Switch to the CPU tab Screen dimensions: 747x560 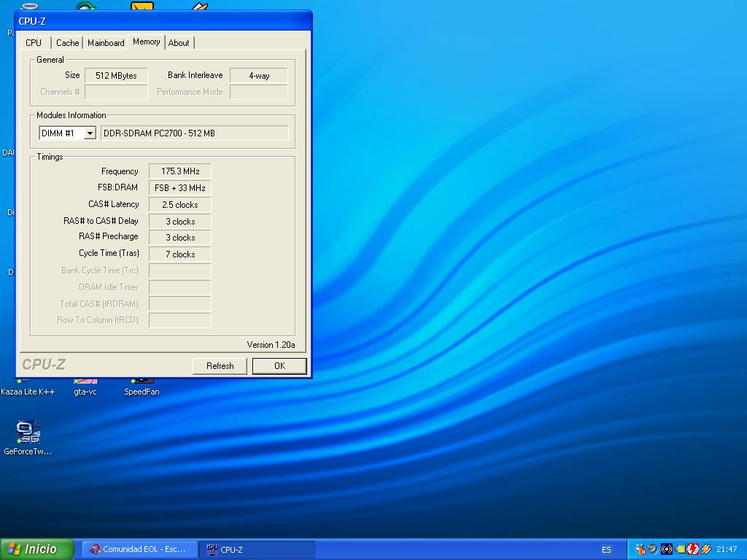pyautogui.click(x=34, y=43)
